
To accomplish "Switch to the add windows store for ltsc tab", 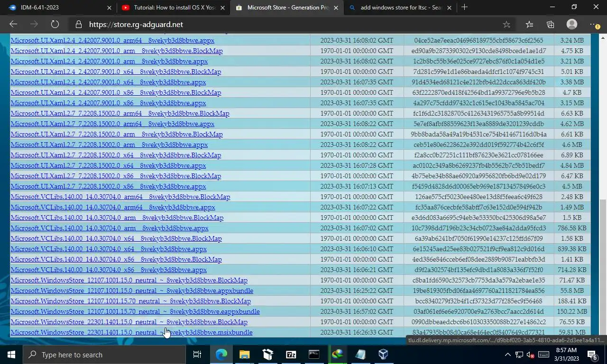I will 401,8.
